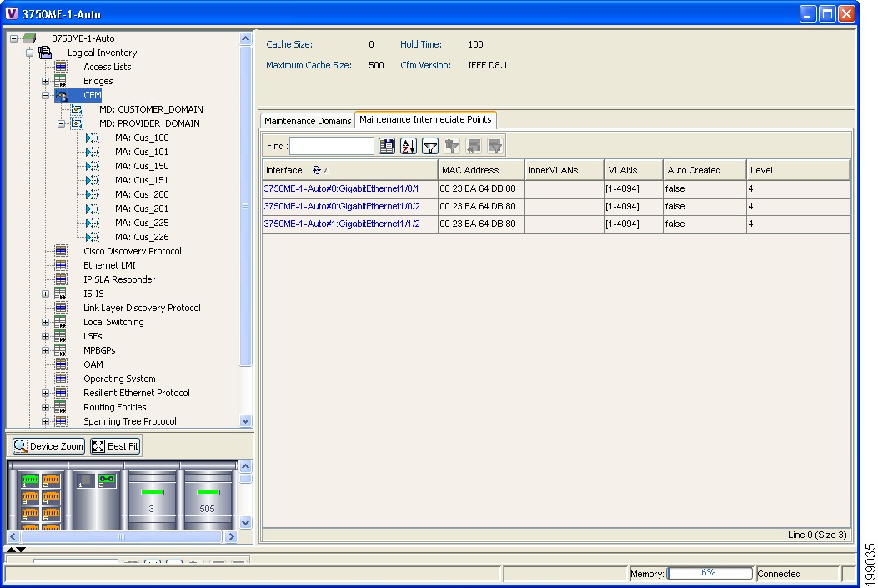The height and width of the screenshot is (588, 878).
Task: Click the inventory tree vertical scrollbar thumb
Action: click(245, 206)
